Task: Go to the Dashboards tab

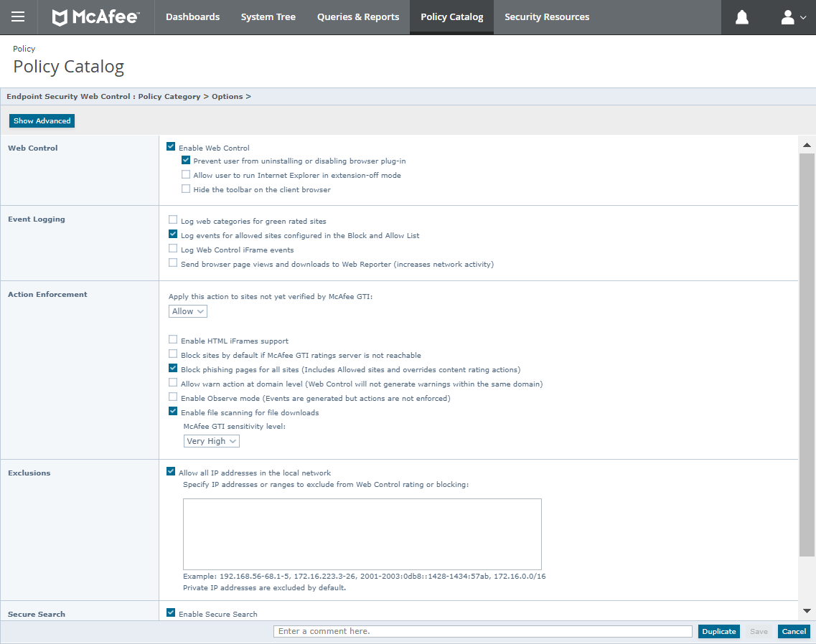Action: pos(192,17)
